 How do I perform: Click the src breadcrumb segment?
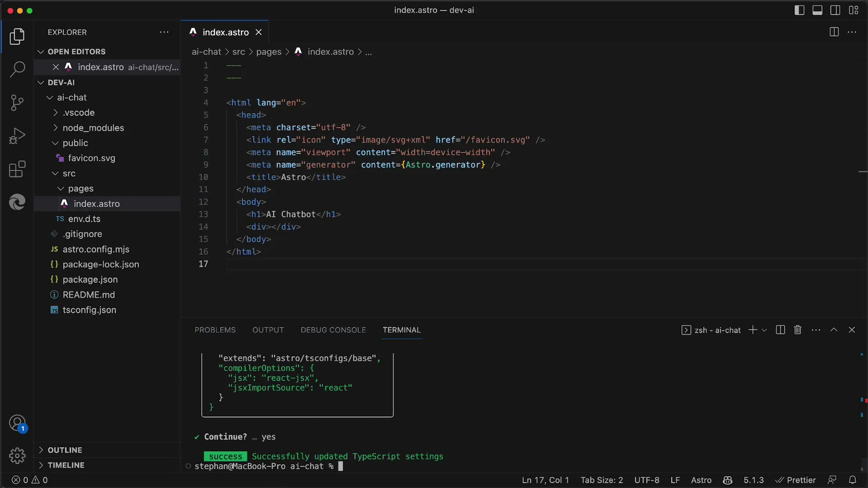point(238,52)
